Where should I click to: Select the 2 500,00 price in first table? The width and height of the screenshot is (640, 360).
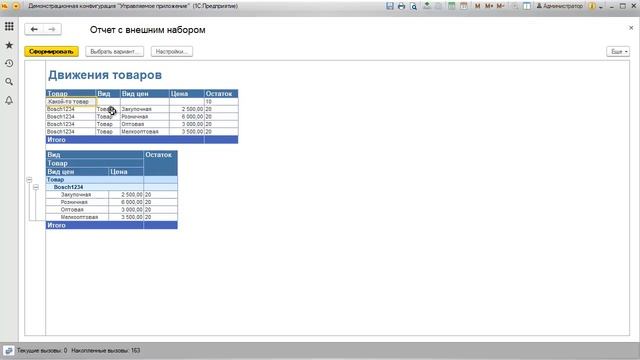click(187, 109)
